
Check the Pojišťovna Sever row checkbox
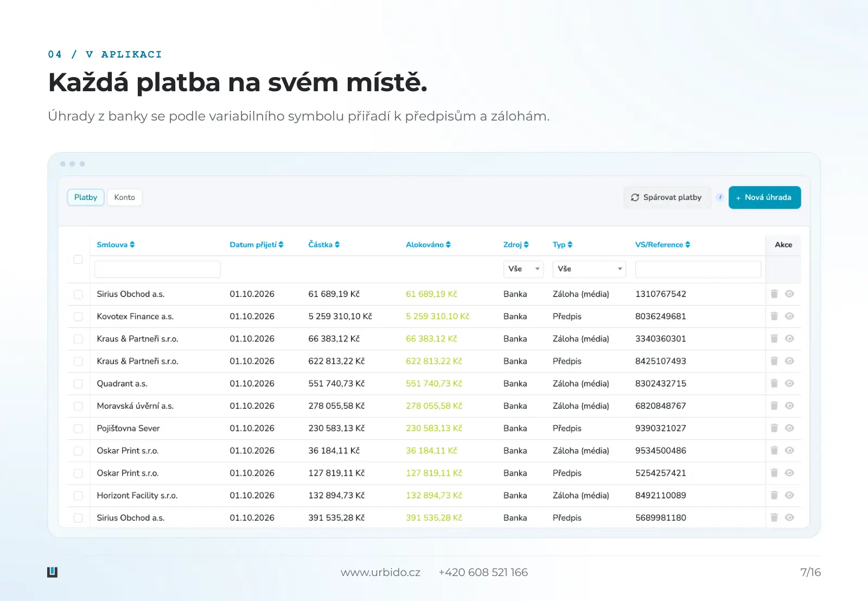[x=78, y=428]
